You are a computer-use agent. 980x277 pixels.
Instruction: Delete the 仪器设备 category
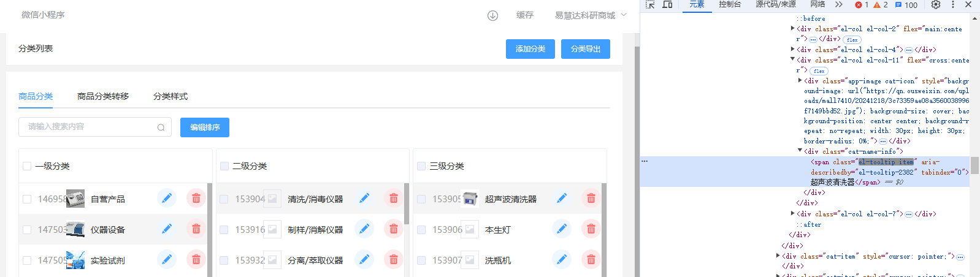click(196, 229)
